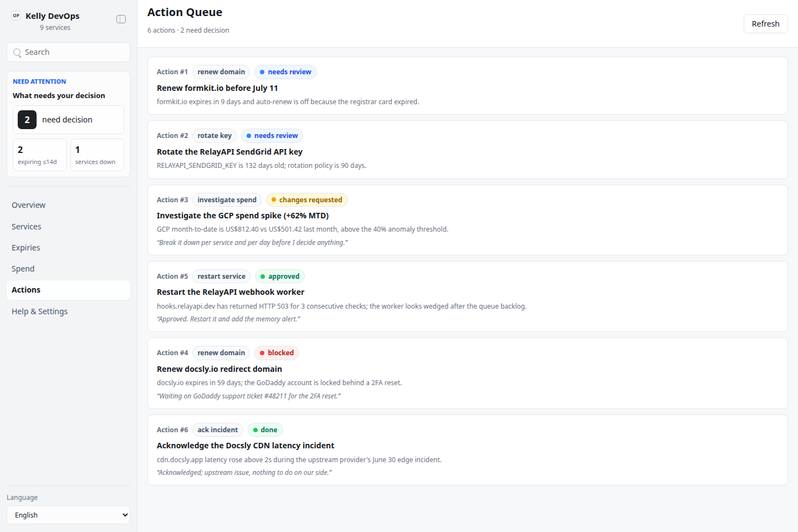
Task: Click the 'Kelly DevOps' workspace name
Action: pyautogui.click(x=53, y=16)
